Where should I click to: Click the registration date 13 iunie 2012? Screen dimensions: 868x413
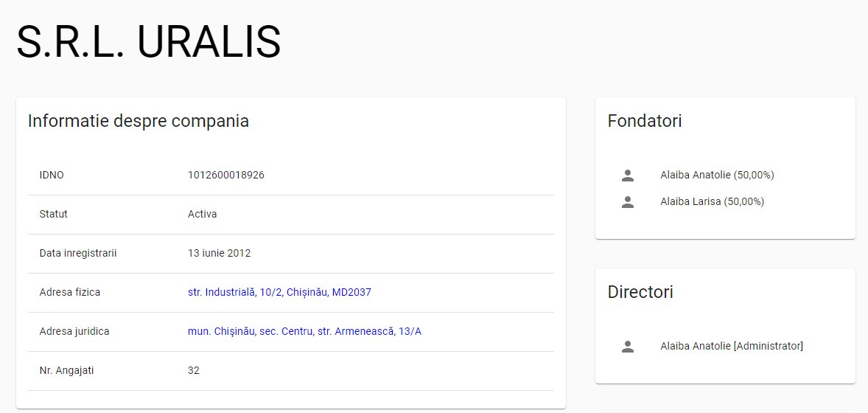point(219,253)
